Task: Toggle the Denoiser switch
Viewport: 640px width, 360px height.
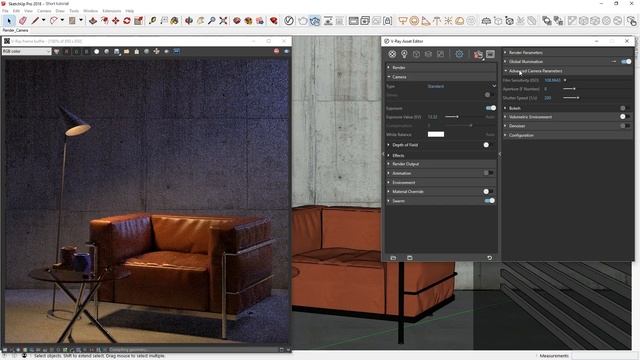Action: (x=624, y=126)
